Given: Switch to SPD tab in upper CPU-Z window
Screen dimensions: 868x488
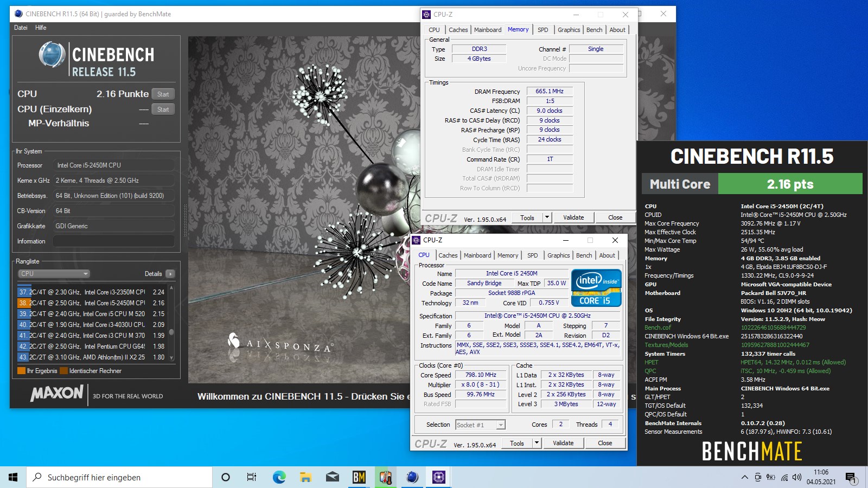Looking at the screenshot, I should [542, 30].
